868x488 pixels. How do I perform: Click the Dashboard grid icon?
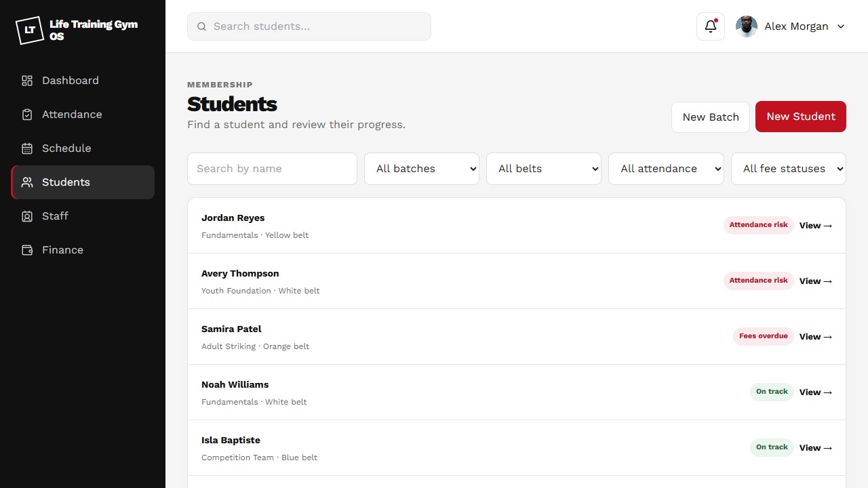pyautogui.click(x=27, y=81)
